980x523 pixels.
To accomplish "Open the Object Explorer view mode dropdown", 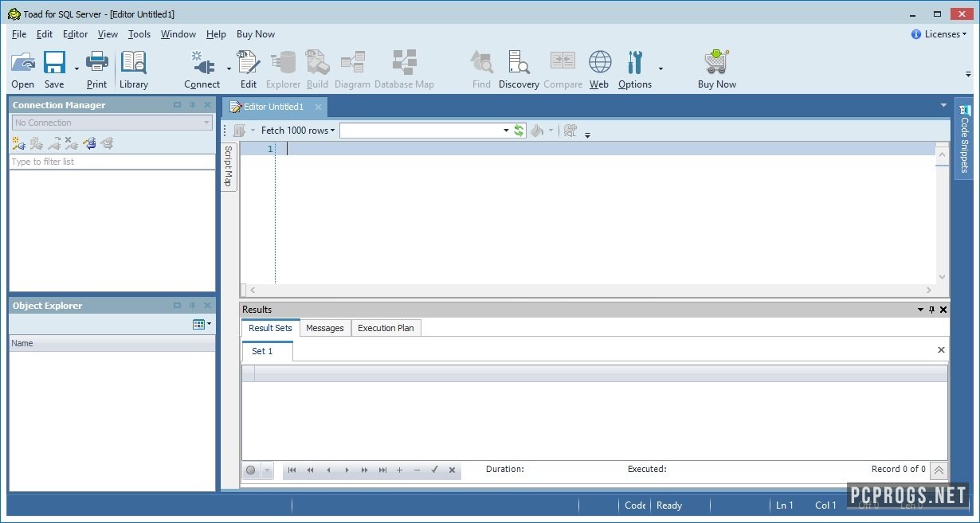I will pyautogui.click(x=202, y=324).
